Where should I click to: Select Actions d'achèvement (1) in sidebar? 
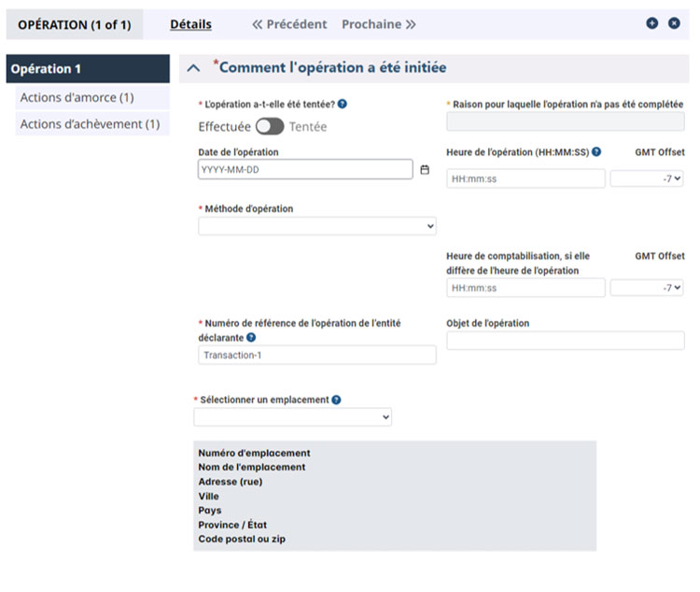pos(89,124)
